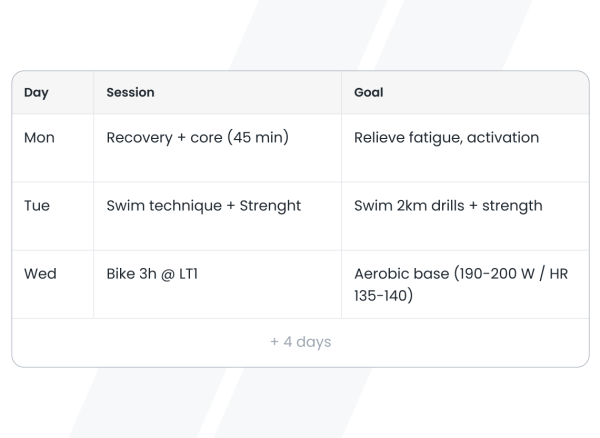Screen dimensions: 600x438
Task: Click the "LT1" intensity label
Action: pos(189,274)
